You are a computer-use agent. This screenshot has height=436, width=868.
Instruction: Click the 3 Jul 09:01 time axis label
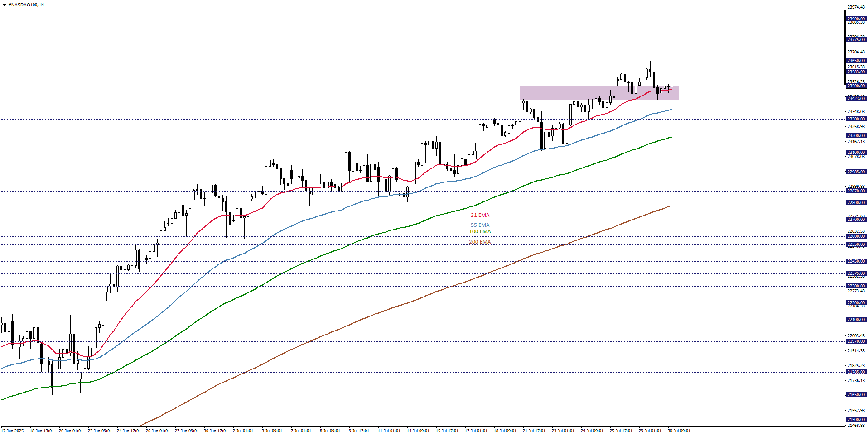point(272,431)
